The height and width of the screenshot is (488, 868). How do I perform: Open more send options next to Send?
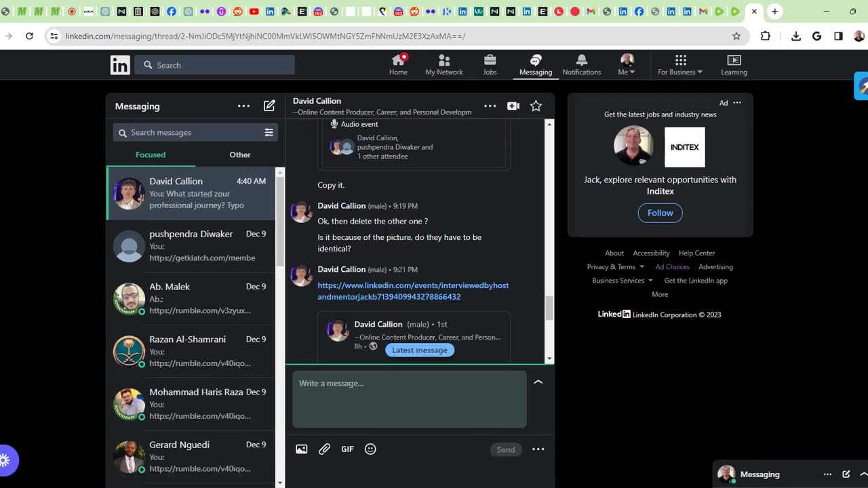click(538, 449)
